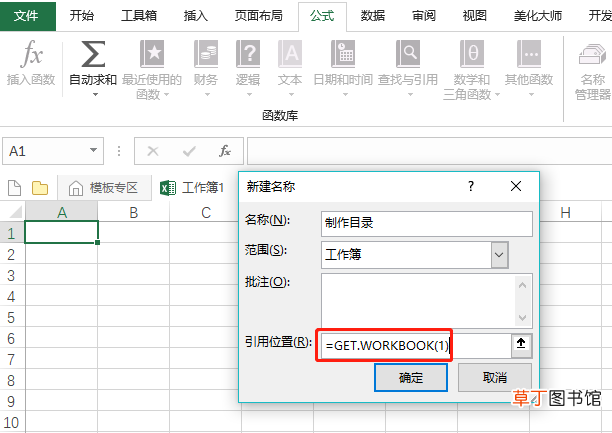
Task: Select column H header
Action: 566,212
